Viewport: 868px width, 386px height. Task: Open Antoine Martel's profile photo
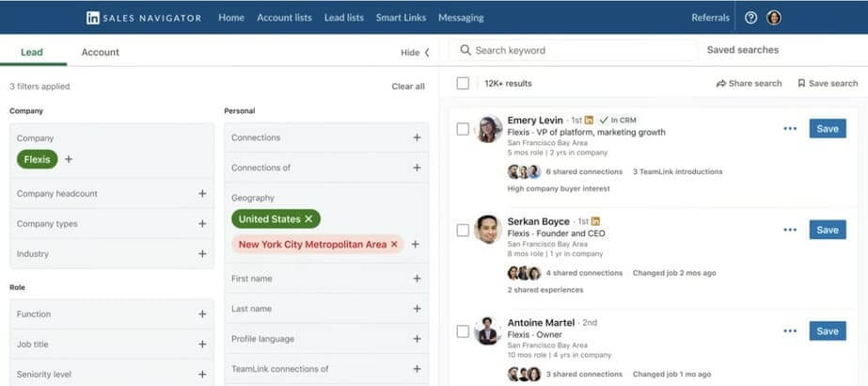coord(488,331)
